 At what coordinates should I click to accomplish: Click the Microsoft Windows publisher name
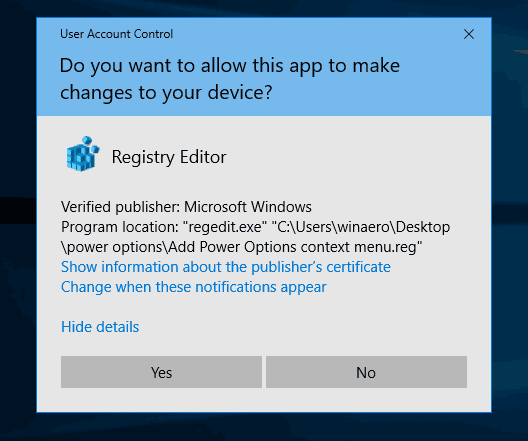click(x=248, y=207)
